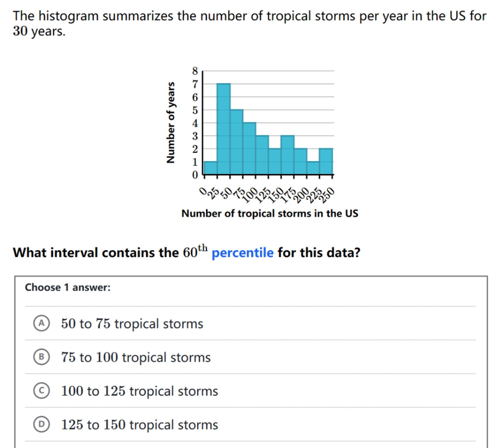Mark option D radio circle
The width and height of the screenshot is (503, 448).
[41, 424]
